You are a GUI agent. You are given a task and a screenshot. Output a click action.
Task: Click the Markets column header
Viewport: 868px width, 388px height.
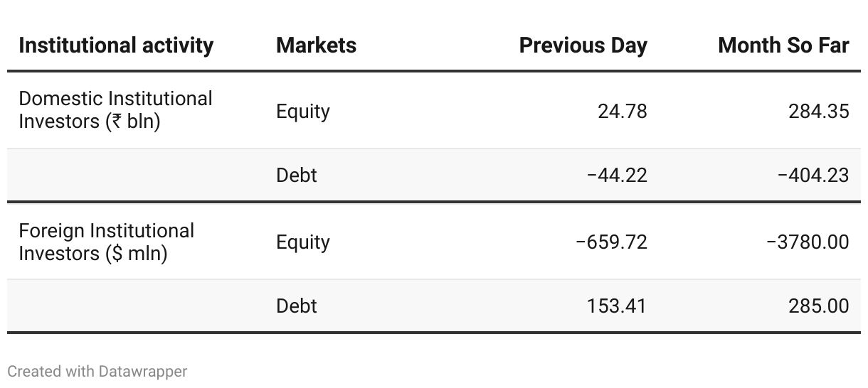316,45
